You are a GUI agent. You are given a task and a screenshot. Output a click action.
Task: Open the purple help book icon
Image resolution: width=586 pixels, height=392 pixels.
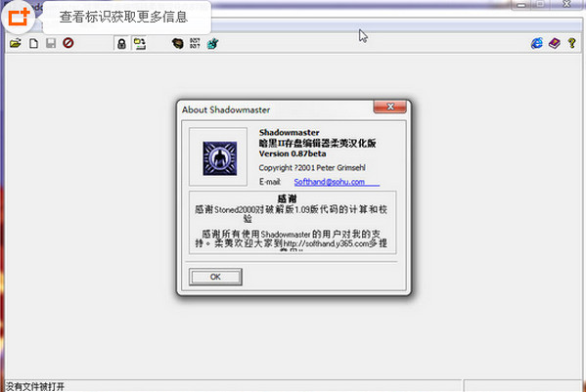(x=555, y=43)
